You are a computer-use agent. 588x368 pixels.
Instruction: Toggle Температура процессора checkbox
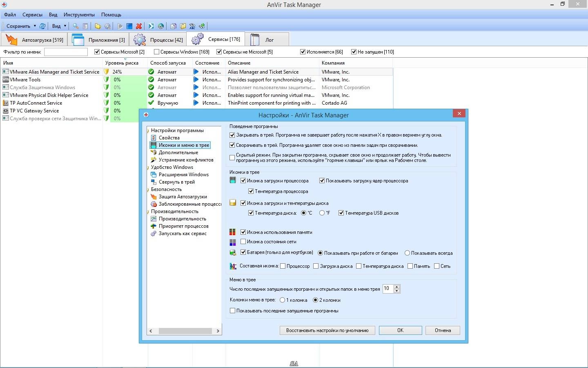pos(251,191)
